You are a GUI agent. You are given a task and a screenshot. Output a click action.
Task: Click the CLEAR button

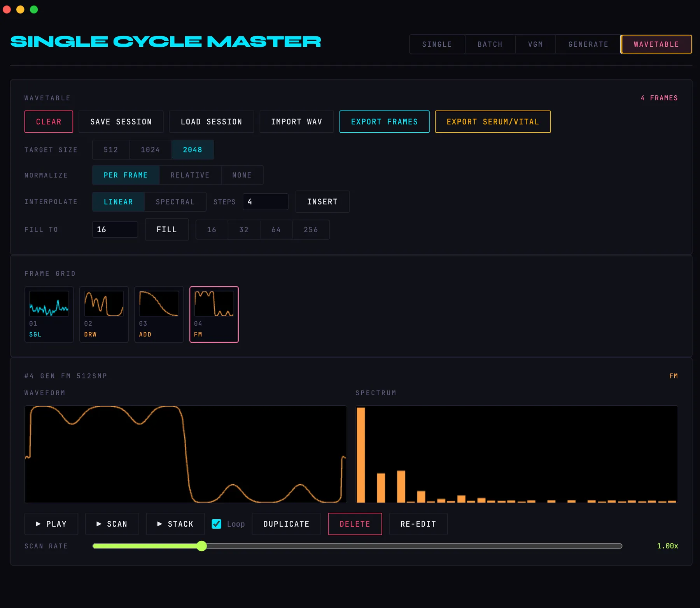pos(49,122)
